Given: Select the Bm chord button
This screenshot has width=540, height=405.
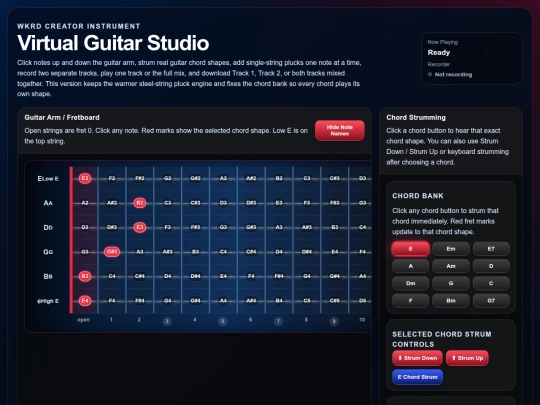Looking at the screenshot, I should pyautogui.click(x=451, y=301).
